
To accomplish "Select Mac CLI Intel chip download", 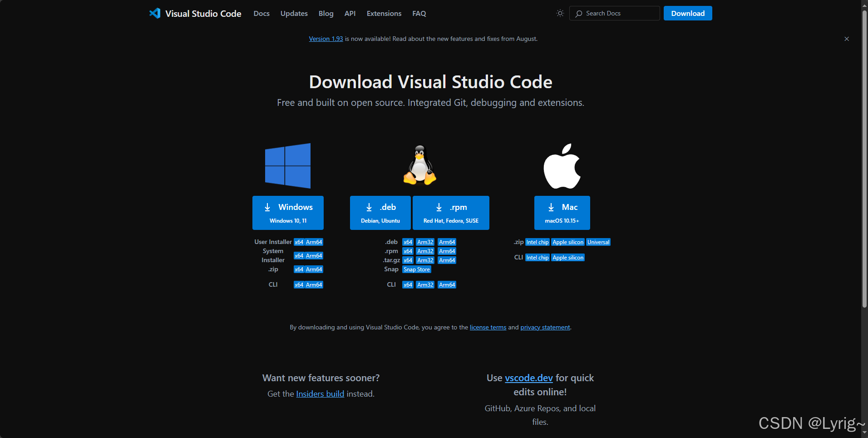I will pyautogui.click(x=538, y=258).
